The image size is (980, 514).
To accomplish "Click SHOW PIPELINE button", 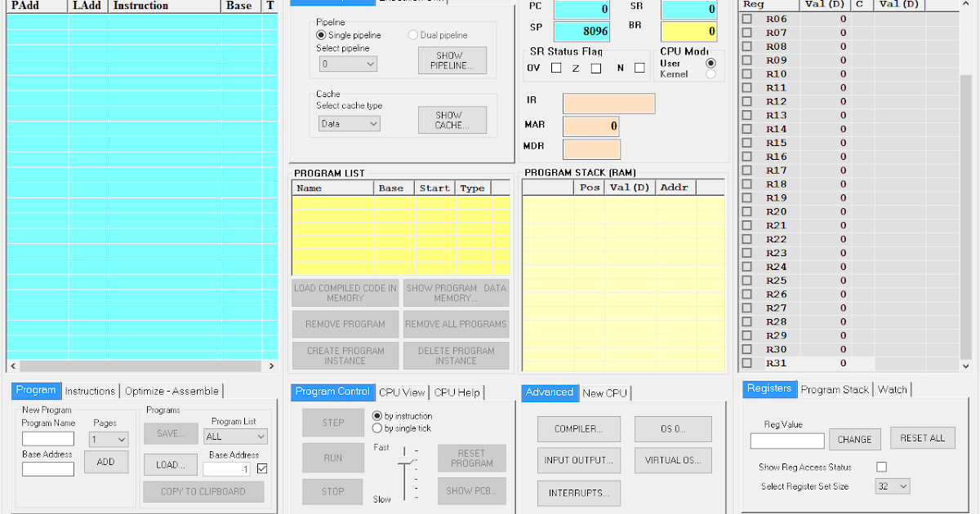I will 452,60.
